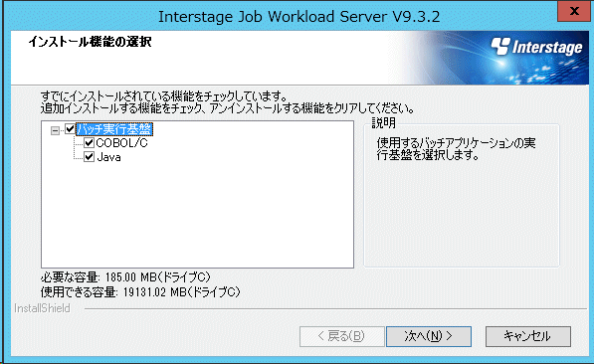Uncheck the バッチ実行基盤 checkbox

point(70,129)
